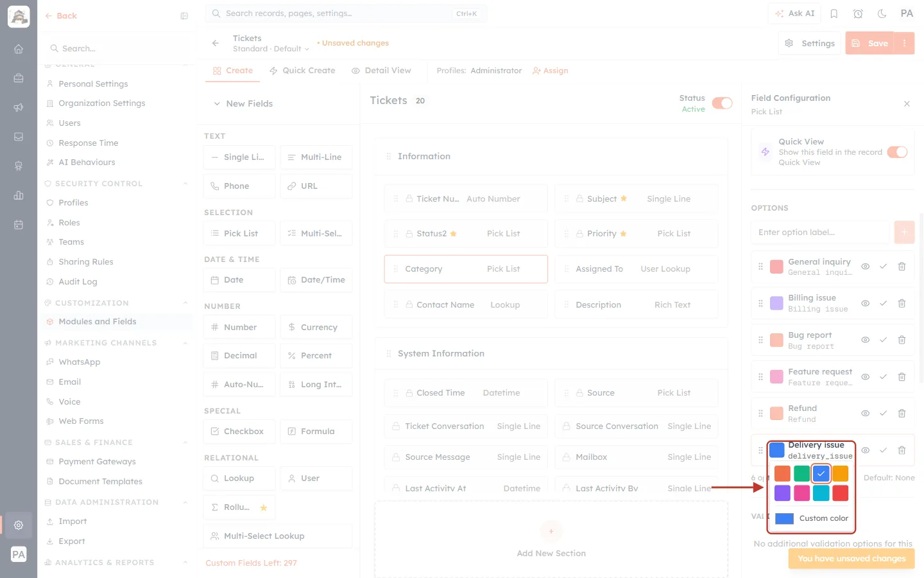Hide the General inquiry option eye icon
Screen dimensions: 924x578
pos(865,267)
